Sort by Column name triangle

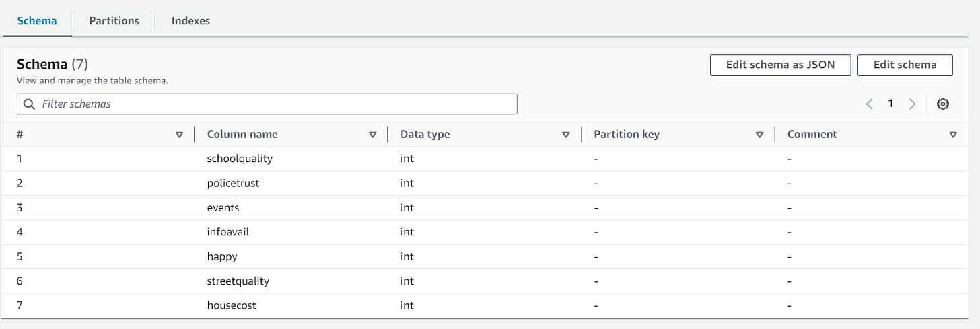(x=372, y=135)
